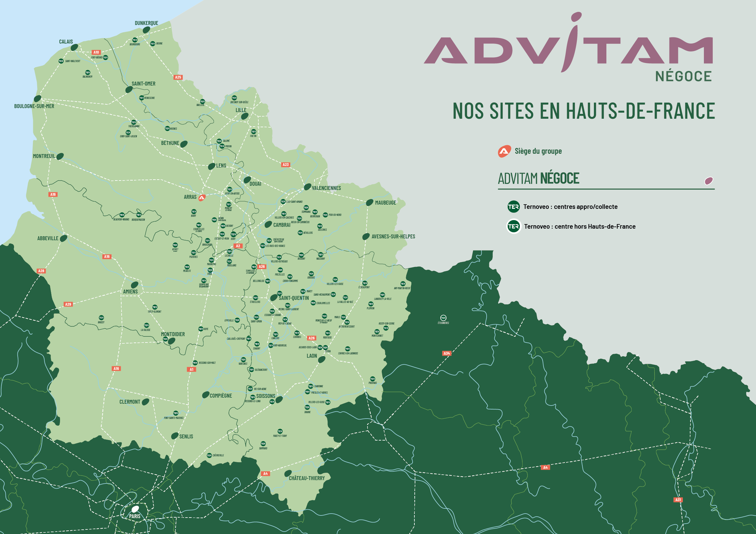Click the purple Advitam Négoce legend marker
The image size is (756, 534).
(709, 181)
